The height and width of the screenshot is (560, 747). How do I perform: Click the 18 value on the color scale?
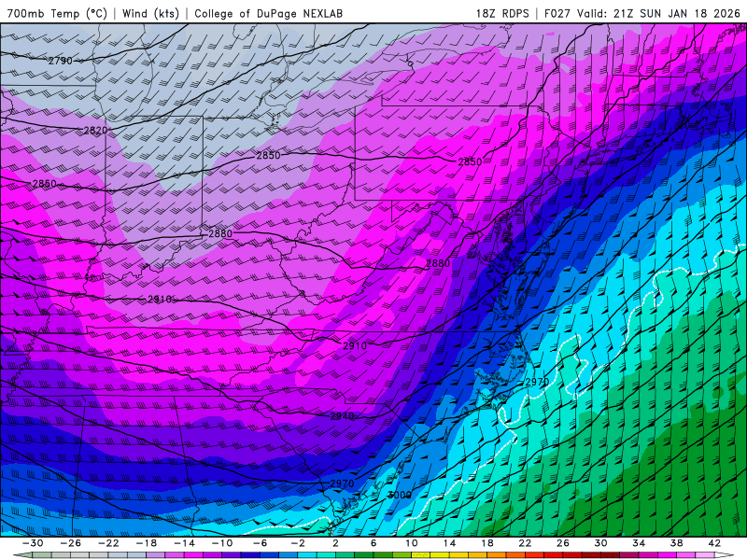[486, 543]
